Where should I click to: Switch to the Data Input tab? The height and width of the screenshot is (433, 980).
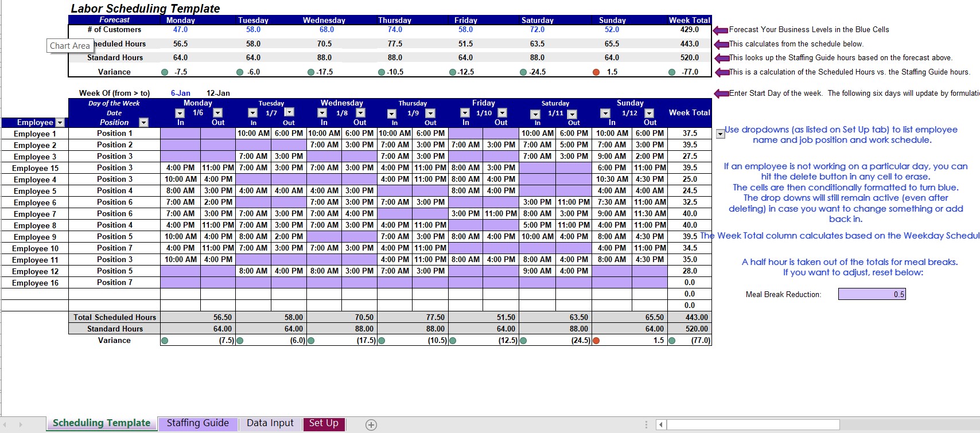coord(270,423)
